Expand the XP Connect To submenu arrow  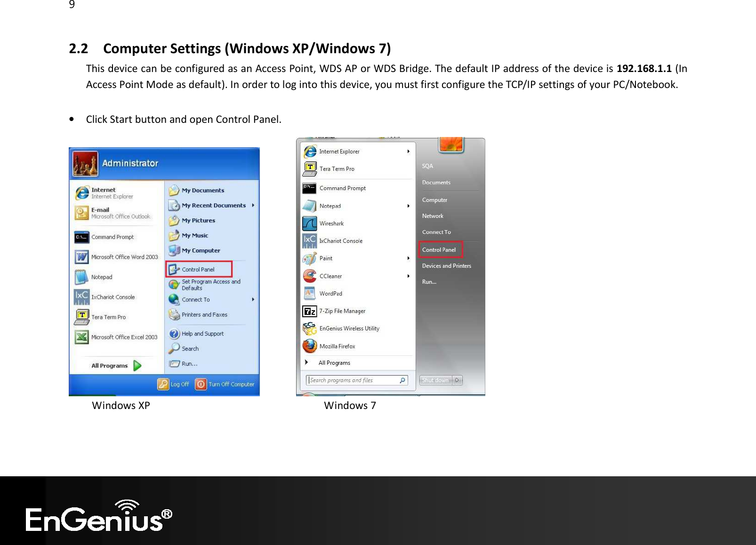253,299
